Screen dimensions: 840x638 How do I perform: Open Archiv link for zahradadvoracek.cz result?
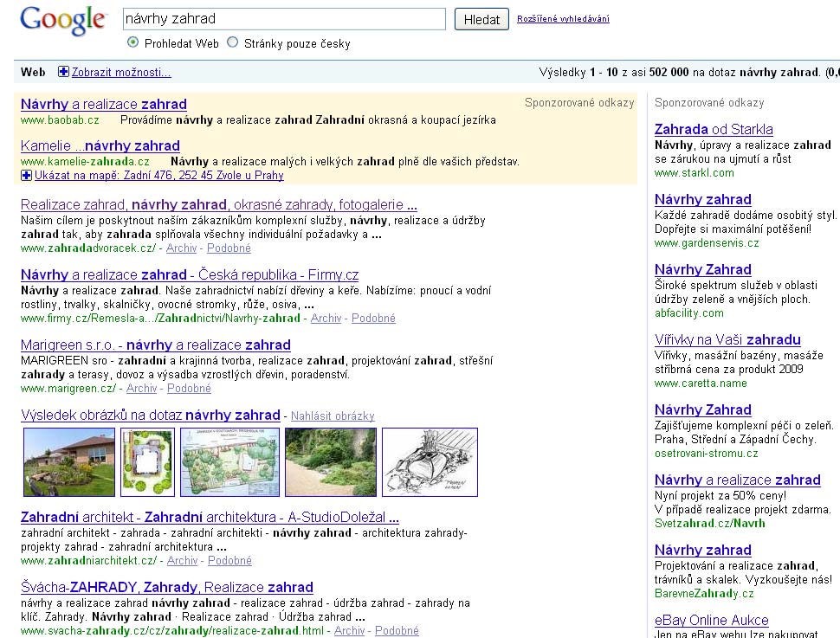pyautogui.click(x=181, y=248)
